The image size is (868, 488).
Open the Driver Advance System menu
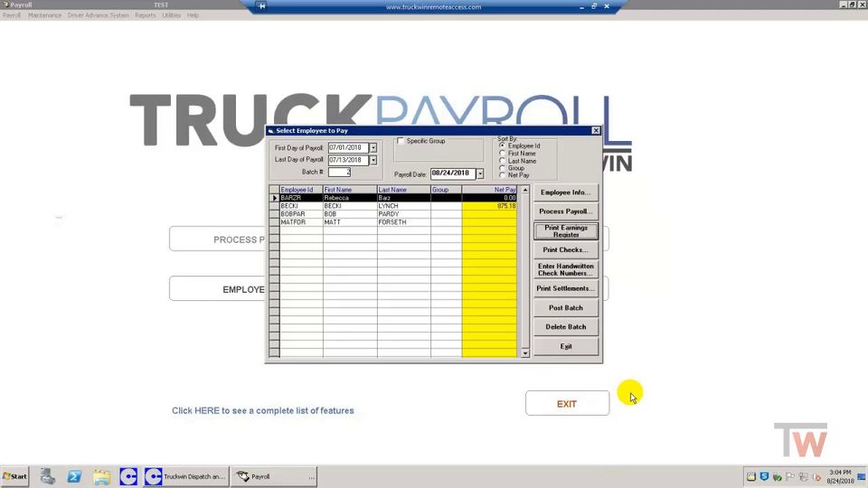(x=98, y=15)
